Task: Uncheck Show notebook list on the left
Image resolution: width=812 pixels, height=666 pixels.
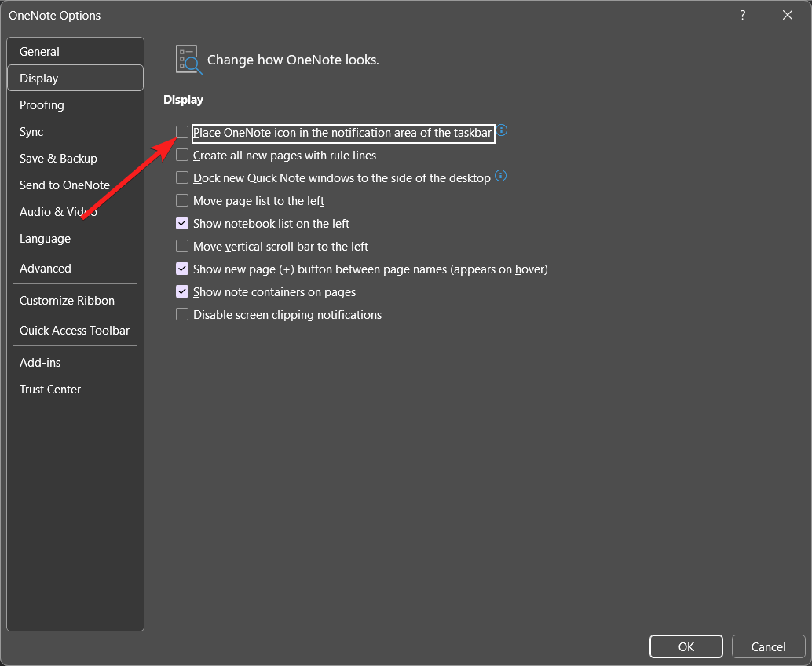Action: point(182,223)
